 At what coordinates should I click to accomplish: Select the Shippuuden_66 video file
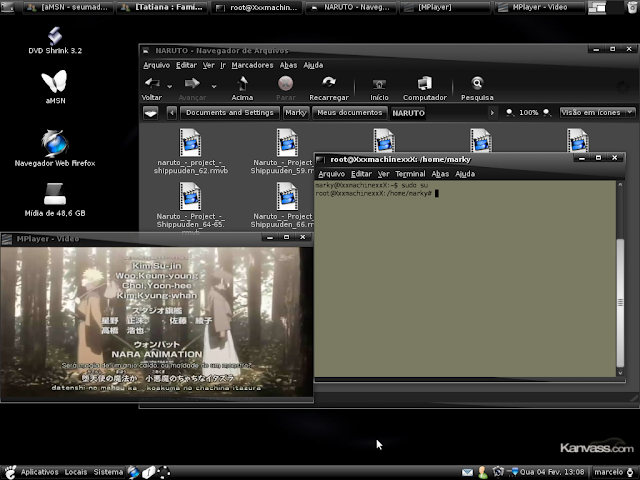pos(282,206)
